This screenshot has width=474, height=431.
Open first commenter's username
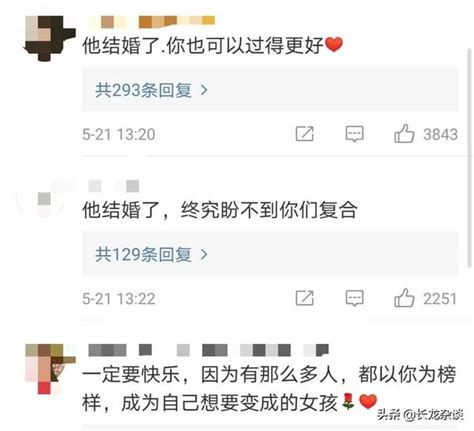(152, 22)
